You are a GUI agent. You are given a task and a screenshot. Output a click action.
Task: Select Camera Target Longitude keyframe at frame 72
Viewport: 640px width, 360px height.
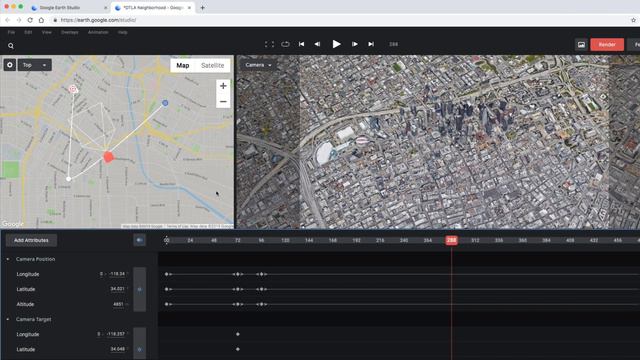pyautogui.click(x=238, y=334)
